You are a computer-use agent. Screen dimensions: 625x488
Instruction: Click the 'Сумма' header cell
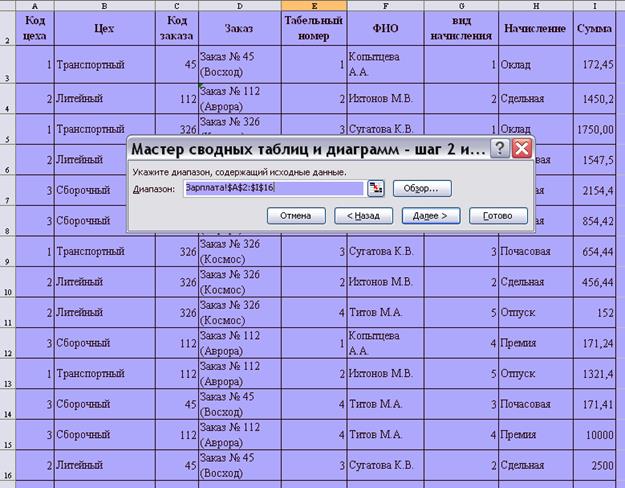pos(594,28)
